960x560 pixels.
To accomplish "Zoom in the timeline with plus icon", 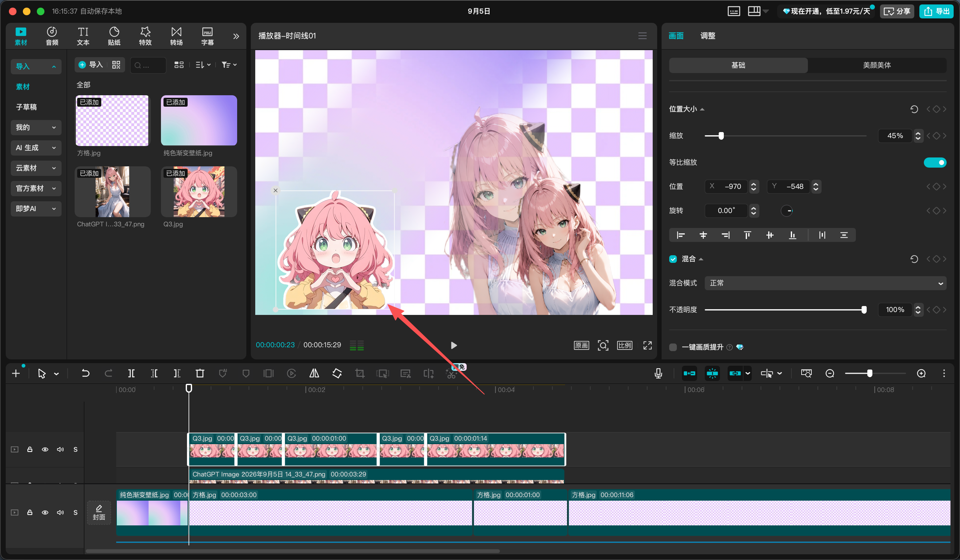I will [921, 373].
